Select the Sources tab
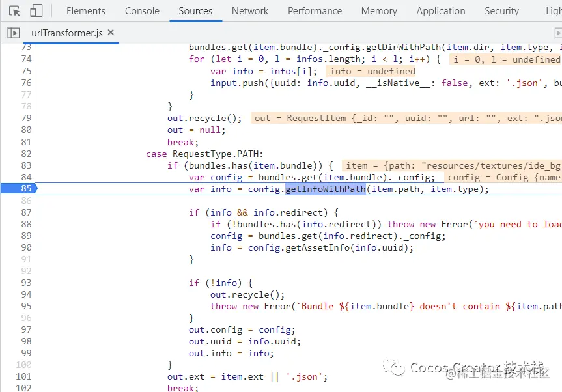The width and height of the screenshot is (562, 392). coord(195,11)
